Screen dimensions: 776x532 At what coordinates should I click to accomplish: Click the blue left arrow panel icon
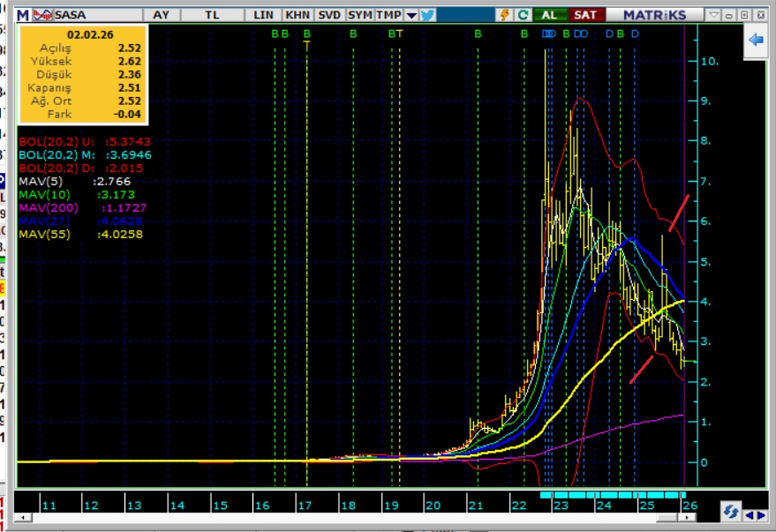(x=756, y=41)
